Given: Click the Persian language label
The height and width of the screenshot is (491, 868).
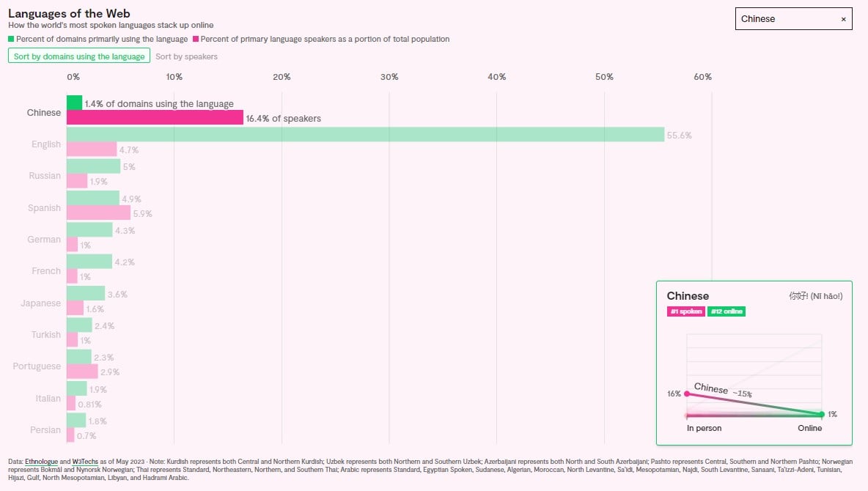Looking at the screenshot, I should coord(45,429).
